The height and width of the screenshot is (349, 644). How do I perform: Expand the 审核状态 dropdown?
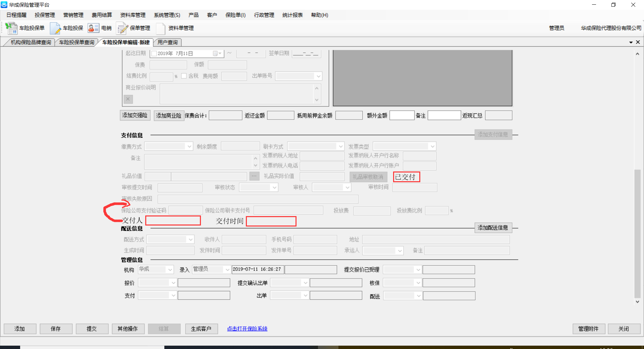coord(275,188)
